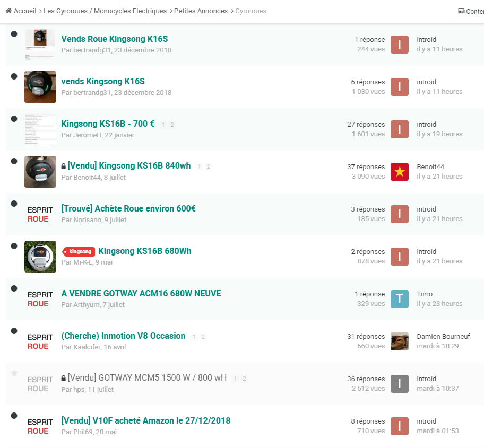Open topic Kingsong KS16B 680Wh

(145, 251)
